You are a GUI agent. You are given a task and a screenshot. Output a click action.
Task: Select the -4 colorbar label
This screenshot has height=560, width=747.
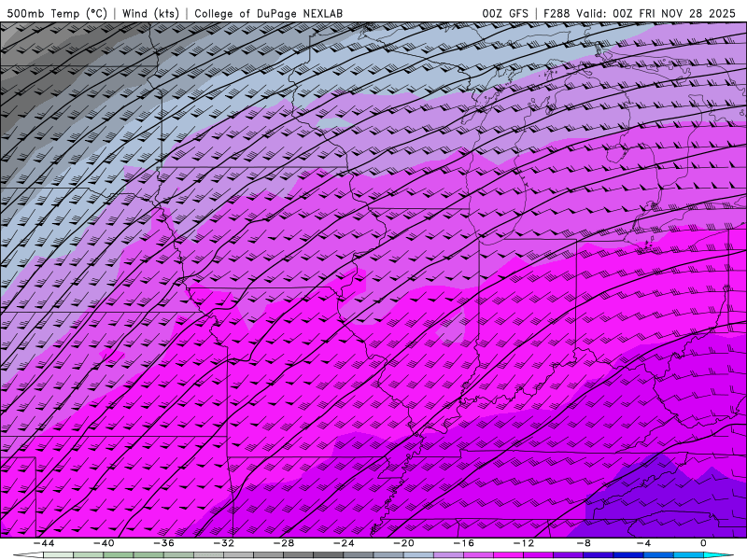[x=643, y=543]
